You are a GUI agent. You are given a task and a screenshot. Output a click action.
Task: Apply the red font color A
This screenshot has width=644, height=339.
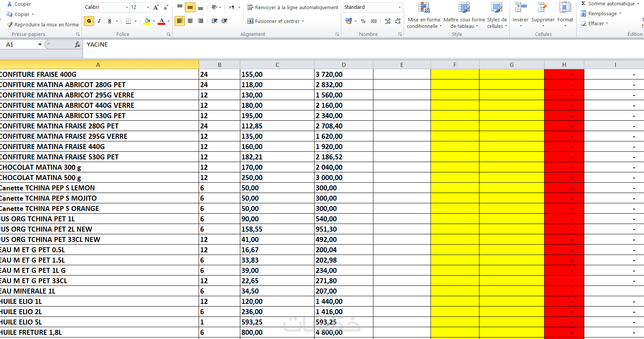pos(161,21)
